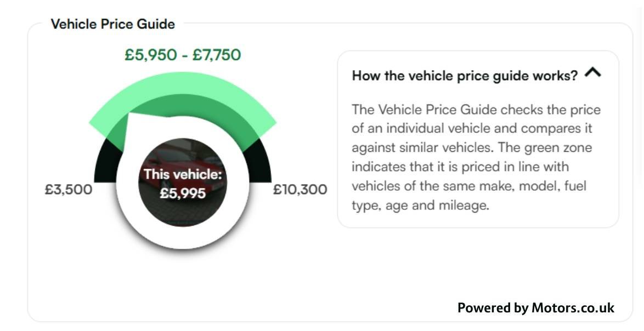Click the 'This vehicle: £5,995' label
This screenshot has height=331, width=644.
[x=183, y=184]
